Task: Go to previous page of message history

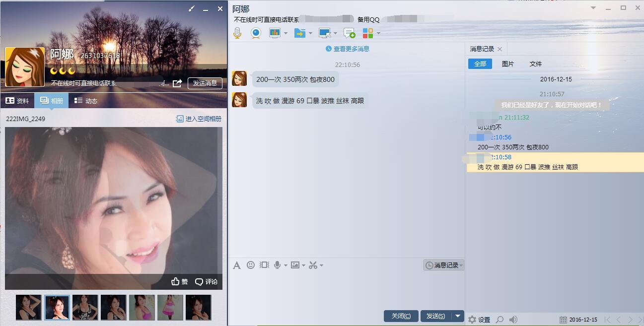Action: click(x=619, y=320)
